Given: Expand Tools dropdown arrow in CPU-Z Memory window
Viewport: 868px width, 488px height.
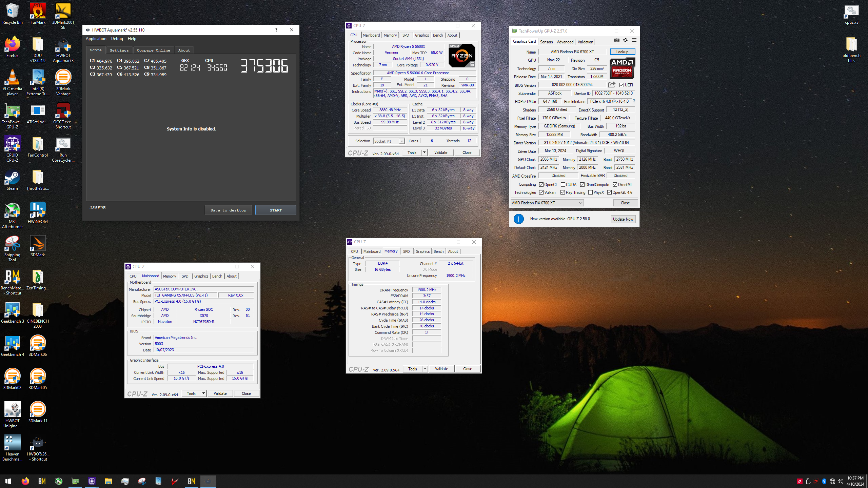Looking at the screenshot, I should coord(425,369).
